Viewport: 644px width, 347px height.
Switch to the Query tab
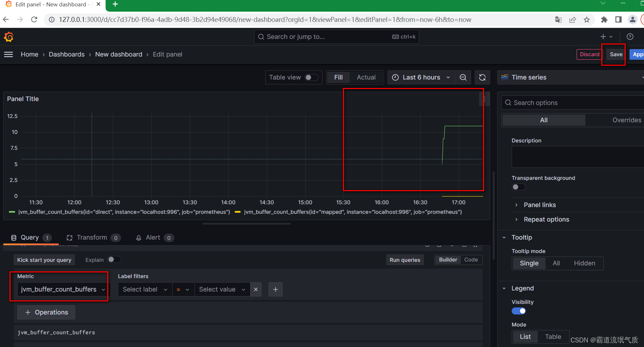coord(31,237)
